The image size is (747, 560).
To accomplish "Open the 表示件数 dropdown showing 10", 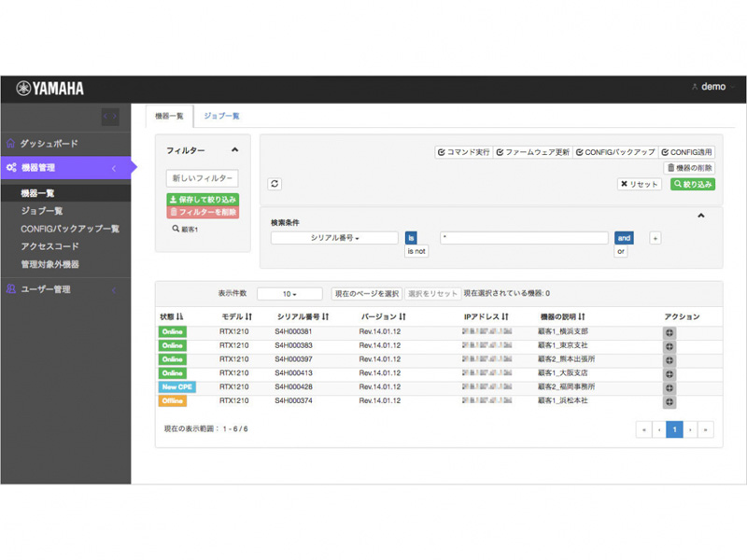I will click(290, 292).
